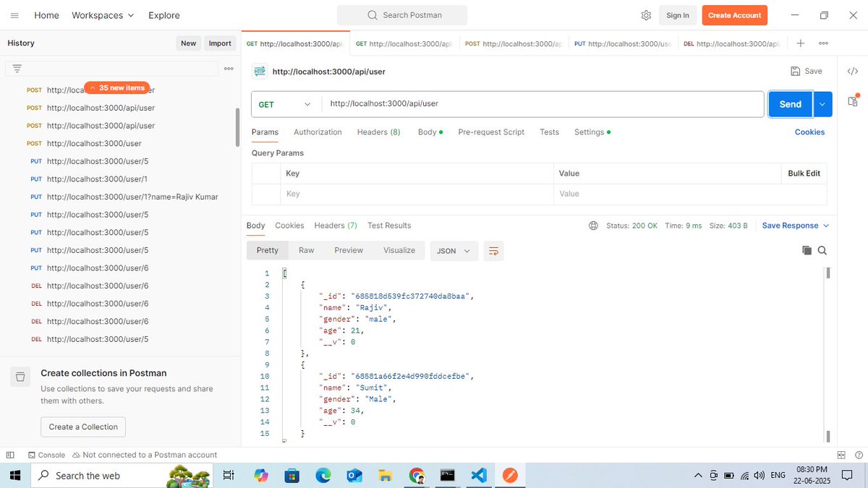The height and width of the screenshot is (488, 868).
Task: Switch to the Authorization tab
Action: point(318,132)
